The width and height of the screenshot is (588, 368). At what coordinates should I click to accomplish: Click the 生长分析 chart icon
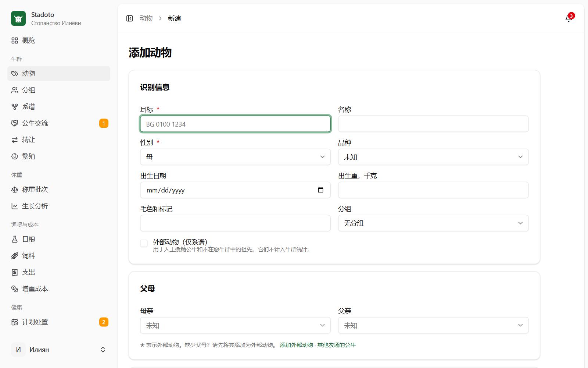point(15,206)
